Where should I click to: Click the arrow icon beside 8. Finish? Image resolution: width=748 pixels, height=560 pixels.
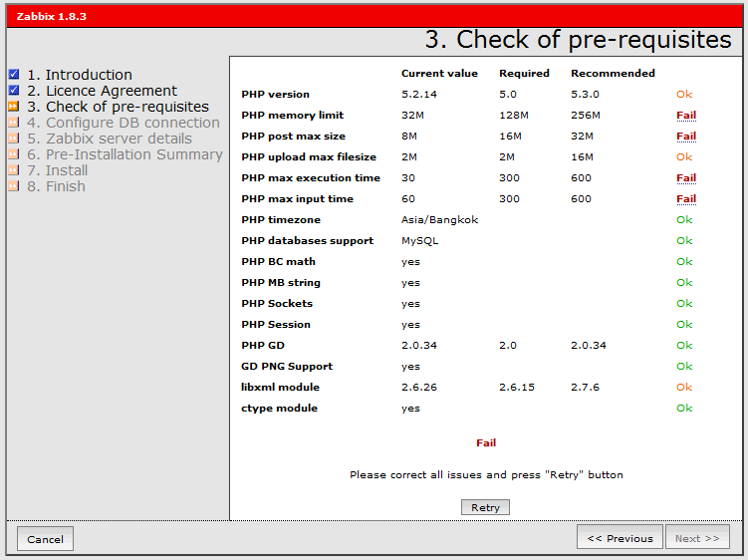point(14,185)
